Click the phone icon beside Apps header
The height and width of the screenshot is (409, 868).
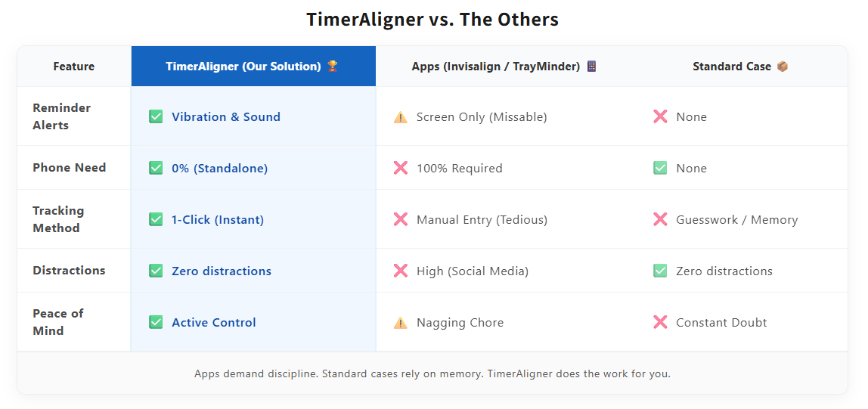click(591, 67)
